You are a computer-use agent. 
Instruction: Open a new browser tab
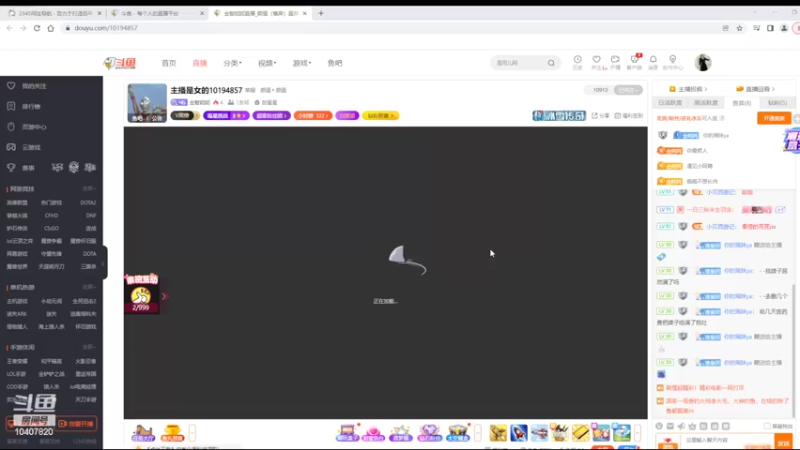coord(321,13)
